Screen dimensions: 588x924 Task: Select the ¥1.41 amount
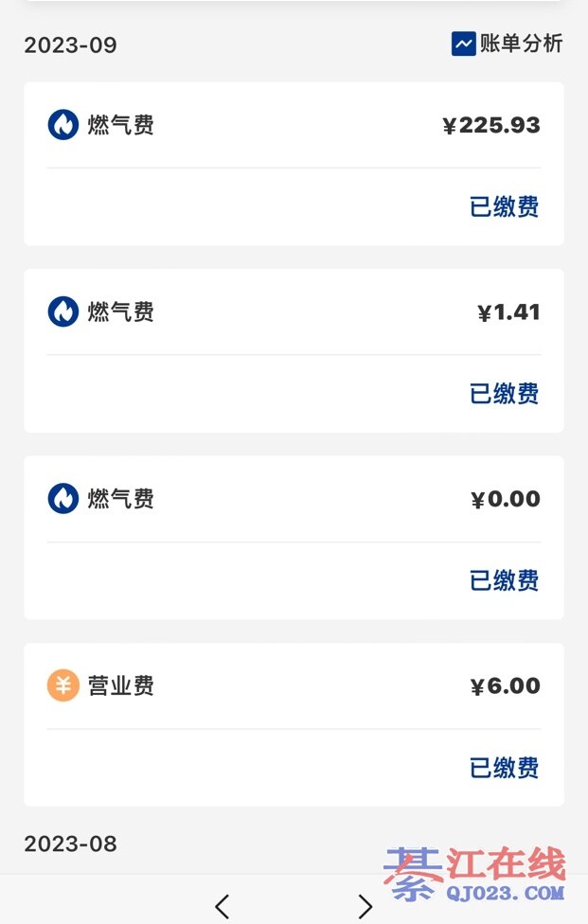pyautogui.click(x=508, y=312)
